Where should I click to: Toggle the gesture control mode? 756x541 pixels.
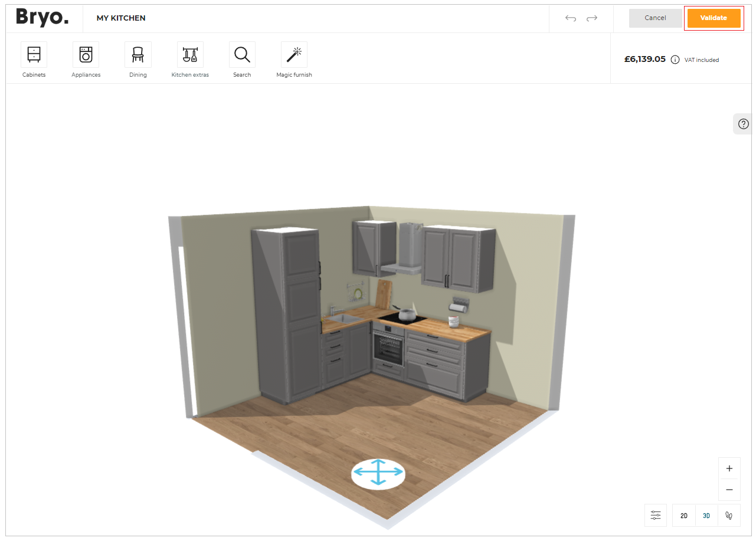[728, 515]
